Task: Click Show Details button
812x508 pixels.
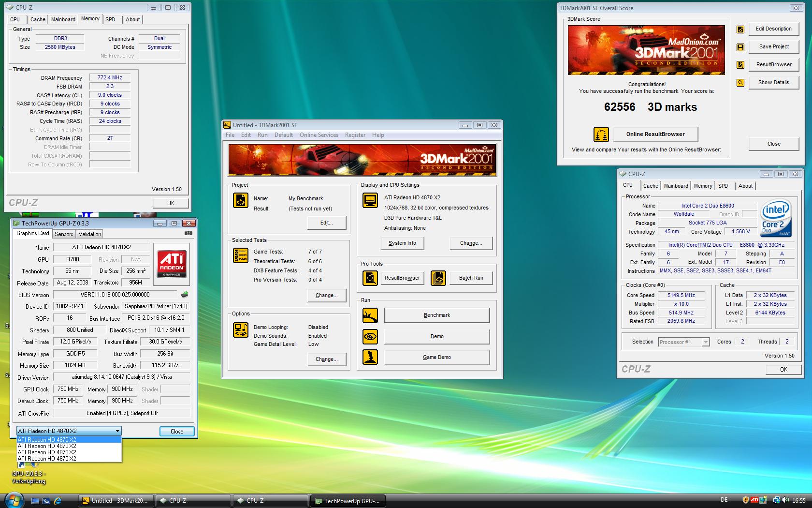Action: [x=773, y=82]
